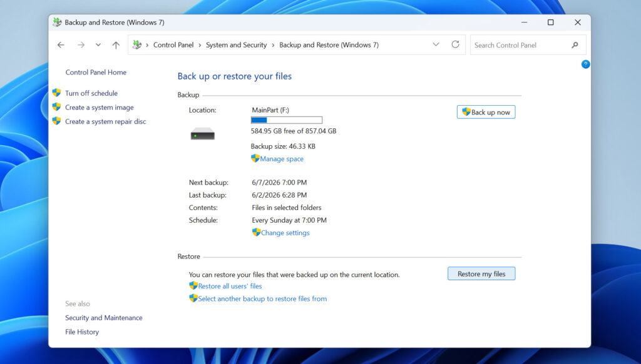This screenshot has width=641, height=364.
Task: Click the drive space usage bar
Action: 287,120
